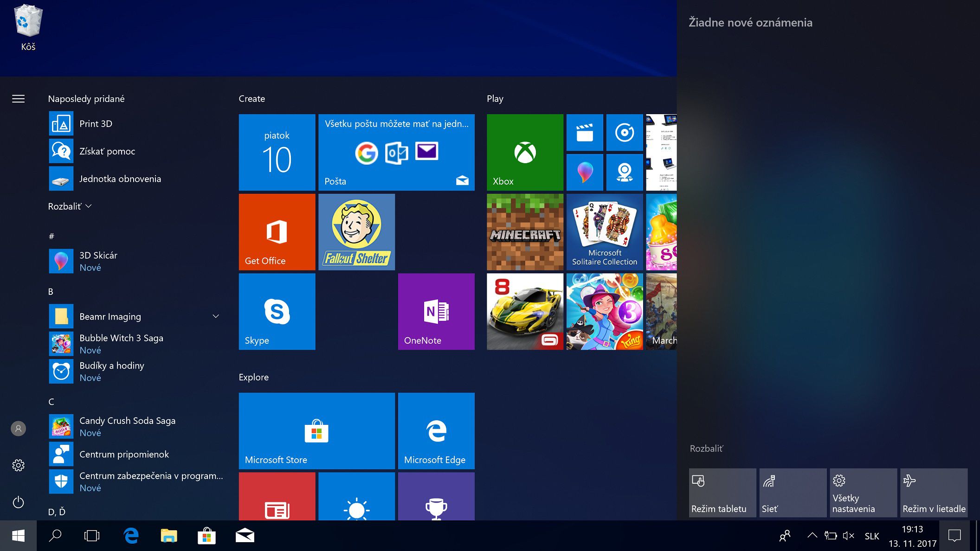Open the Camera small tile
This screenshot has height=551, width=980.
click(x=625, y=173)
